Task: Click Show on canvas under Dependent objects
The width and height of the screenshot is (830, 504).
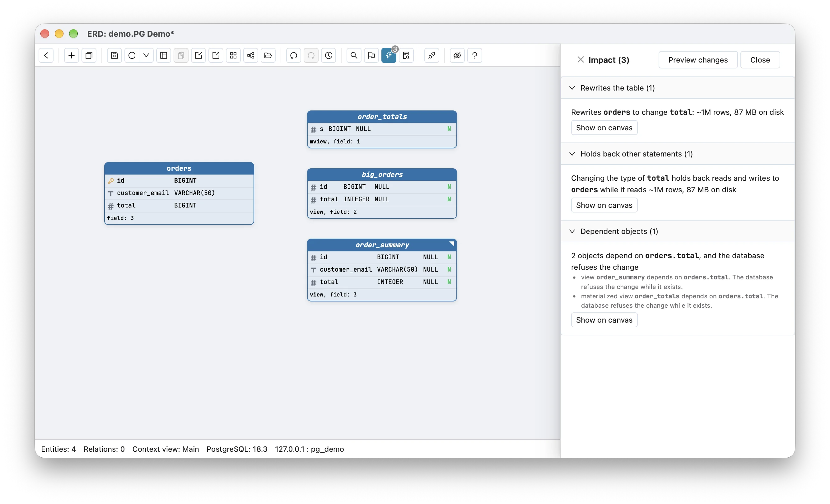Action: [604, 320]
